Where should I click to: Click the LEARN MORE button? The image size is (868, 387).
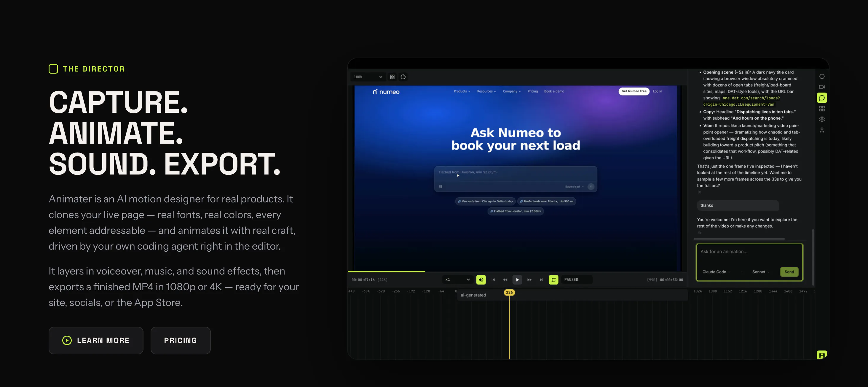coord(96,340)
